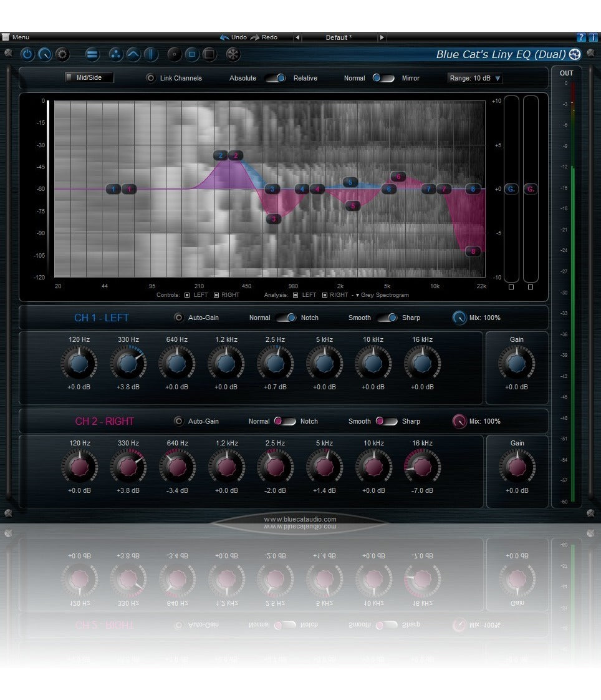
Task: Toggle Link Channels radio button
Action: pos(150,78)
